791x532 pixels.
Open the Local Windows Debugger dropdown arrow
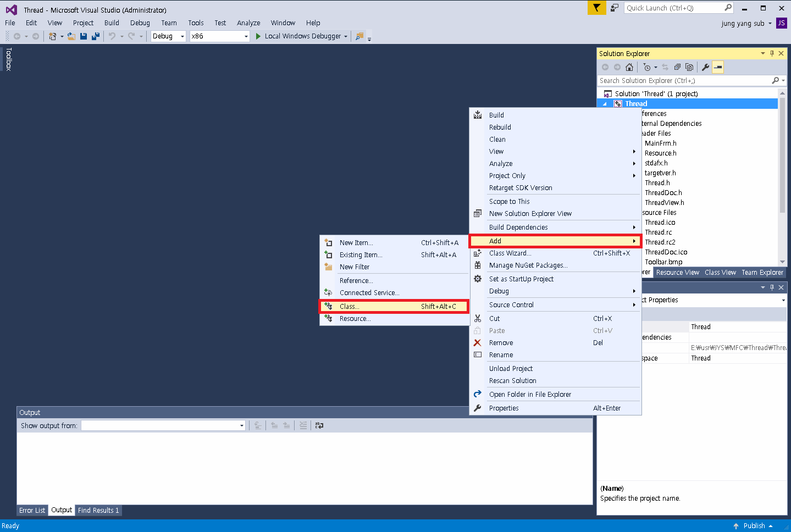tap(346, 36)
